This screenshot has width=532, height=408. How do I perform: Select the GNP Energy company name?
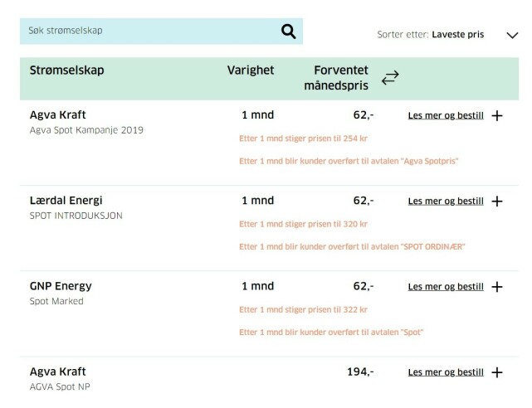click(61, 286)
